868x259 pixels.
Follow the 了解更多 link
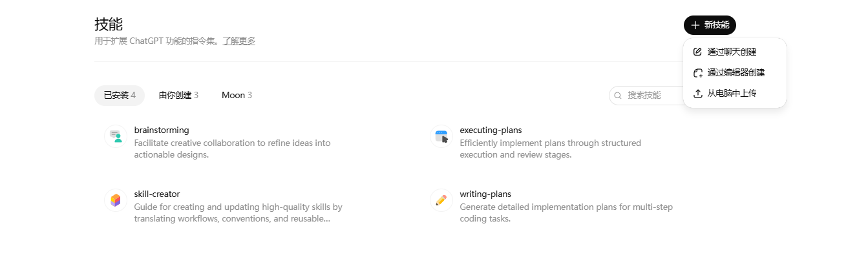[x=239, y=41]
